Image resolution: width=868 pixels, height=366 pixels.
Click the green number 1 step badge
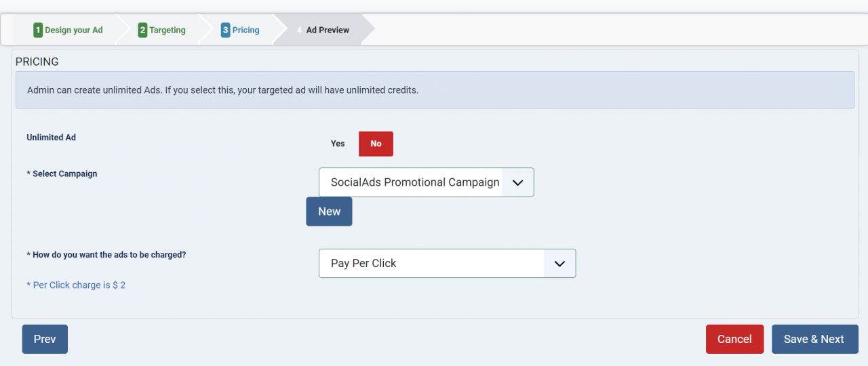[38, 30]
